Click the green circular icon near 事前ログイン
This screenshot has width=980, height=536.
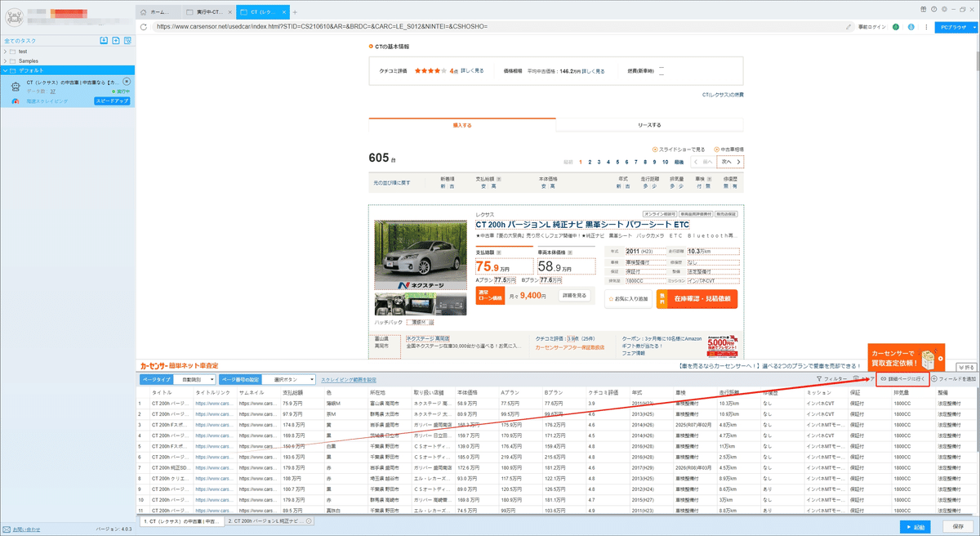[896, 26]
